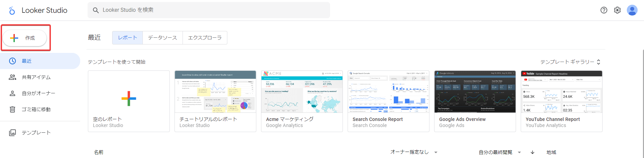Click the Looker Studio search field
Screen dimensions: 644x158
point(209,10)
